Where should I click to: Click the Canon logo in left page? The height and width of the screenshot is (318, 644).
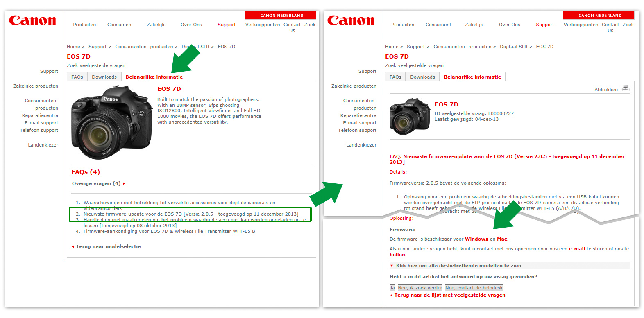click(x=32, y=20)
